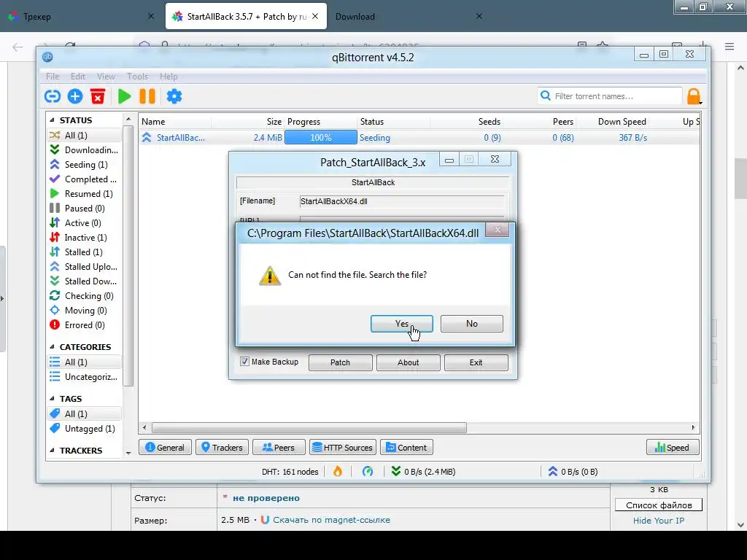The image size is (747, 560).
Task: Click the green Resume play toolbar icon
Action: [x=124, y=96]
